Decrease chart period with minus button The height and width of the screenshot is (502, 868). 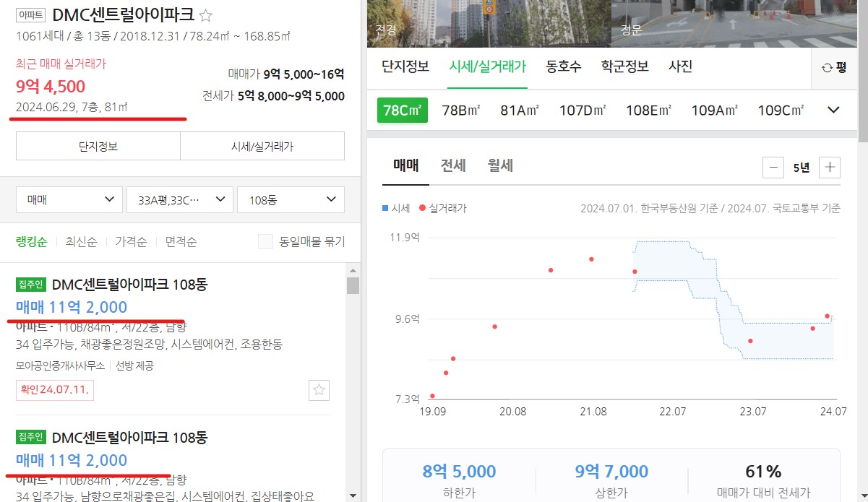point(773,168)
